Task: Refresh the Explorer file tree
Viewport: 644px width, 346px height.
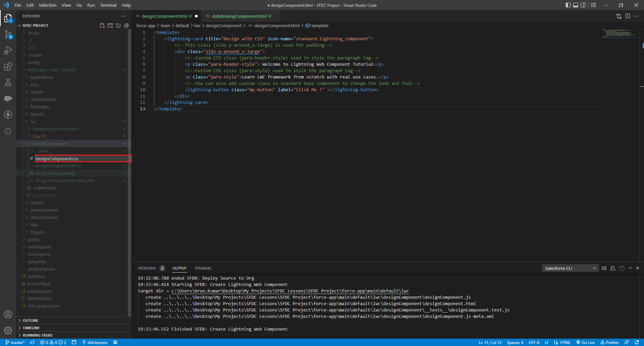Action: (x=118, y=25)
